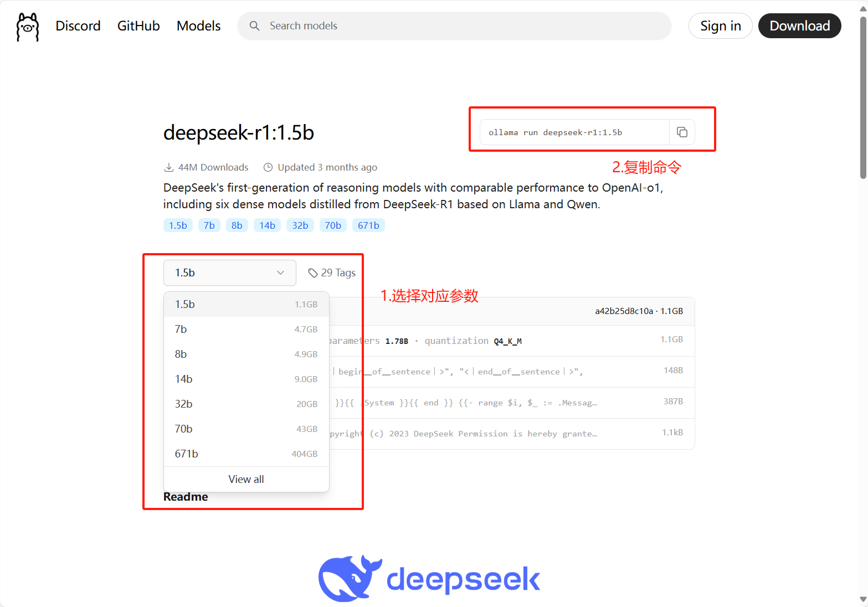Open the parameters 1.78B quantization row
The width and height of the screenshot is (868, 607).
512,341
